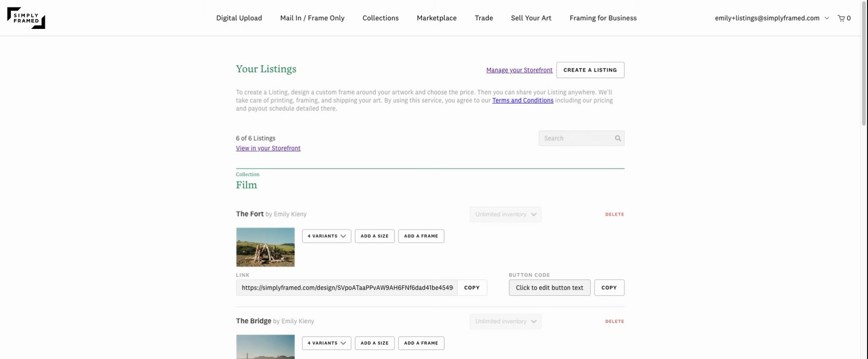Open the Terms and Conditions link
This screenshot has height=359, width=868.
click(x=522, y=101)
